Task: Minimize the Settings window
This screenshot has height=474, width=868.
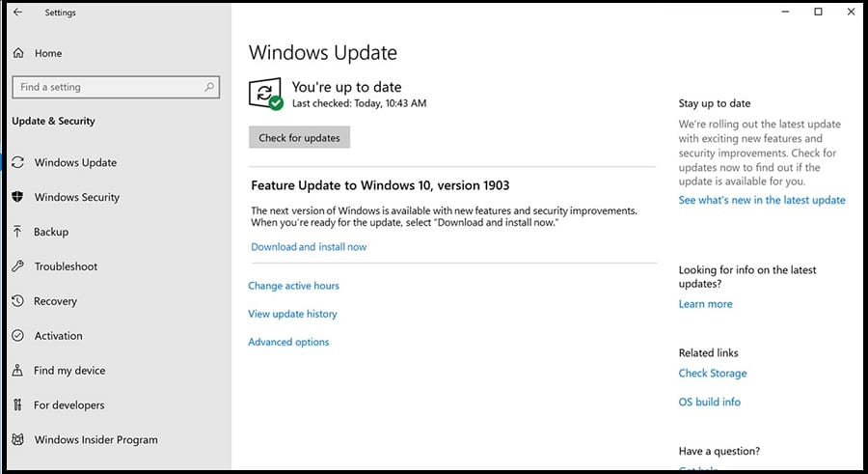Action: (785, 12)
